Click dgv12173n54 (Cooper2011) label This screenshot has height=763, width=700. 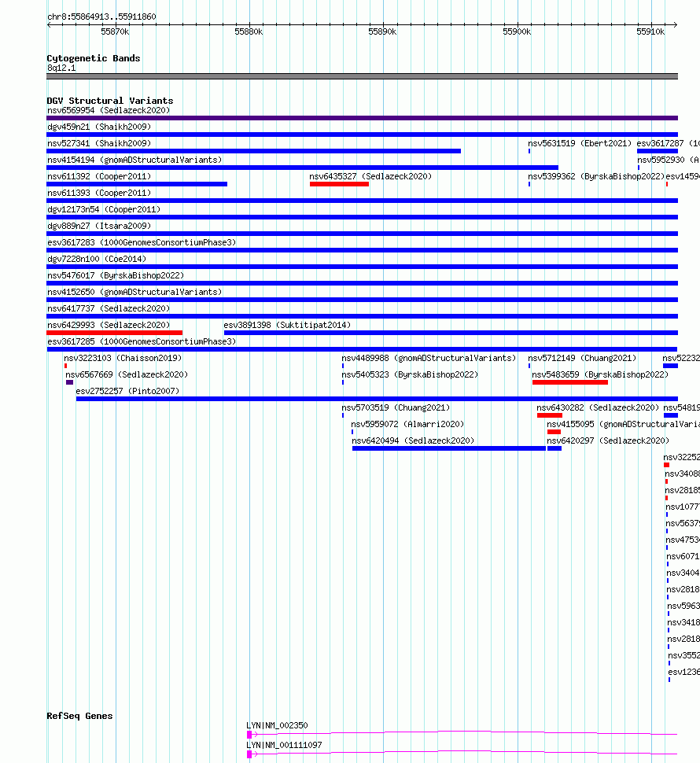(x=104, y=210)
